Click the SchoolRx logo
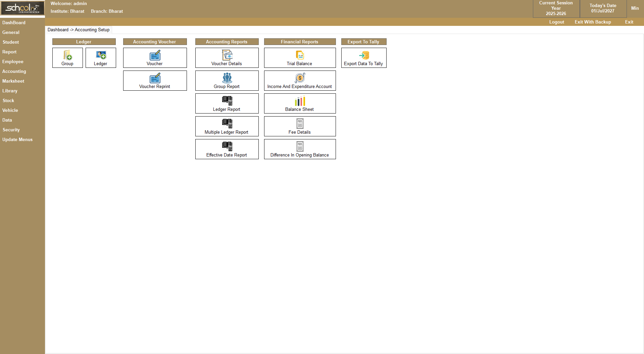Viewport: 644px width, 354px height. pos(22,8)
